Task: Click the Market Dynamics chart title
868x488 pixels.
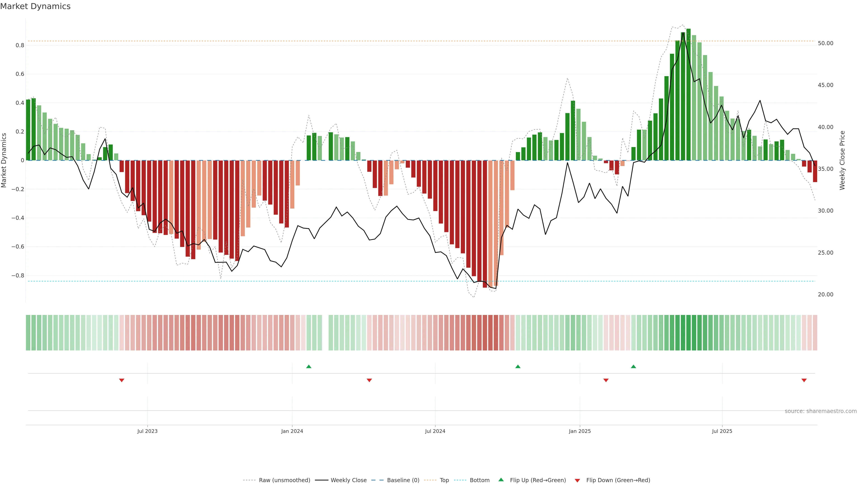Action: 35,6
